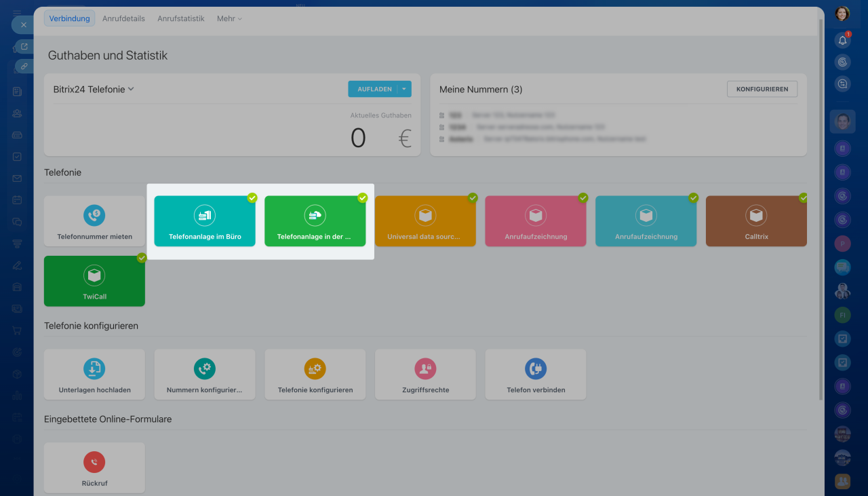Open the TwiCall app tile

click(x=94, y=281)
